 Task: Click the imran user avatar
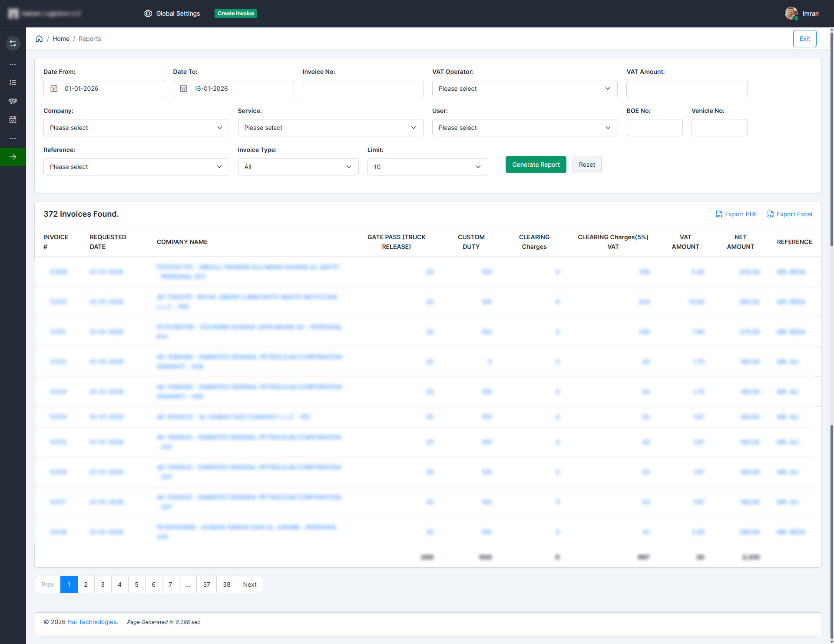click(791, 13)
